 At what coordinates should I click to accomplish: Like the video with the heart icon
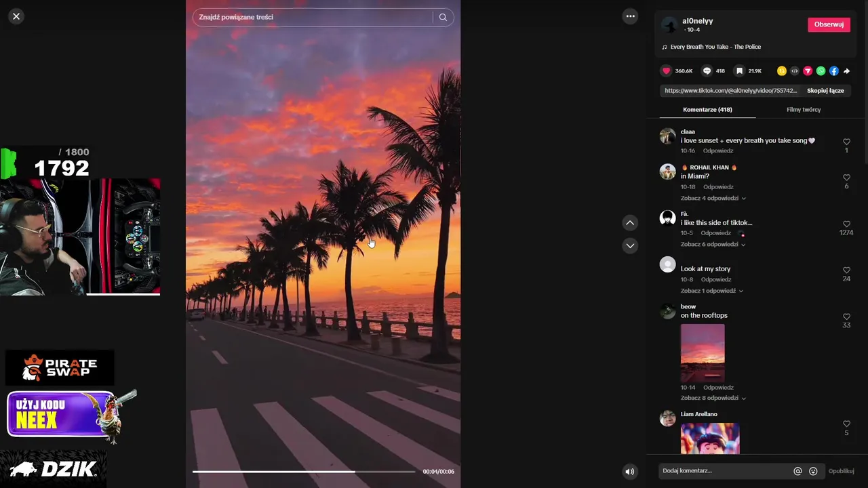point(667,70)
